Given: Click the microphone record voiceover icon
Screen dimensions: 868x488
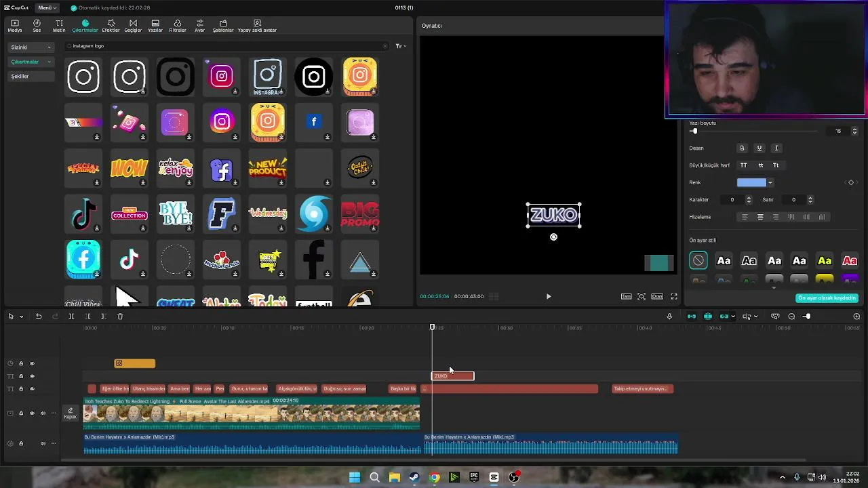Looking at the screenshot, I should (x=669, y=317).
